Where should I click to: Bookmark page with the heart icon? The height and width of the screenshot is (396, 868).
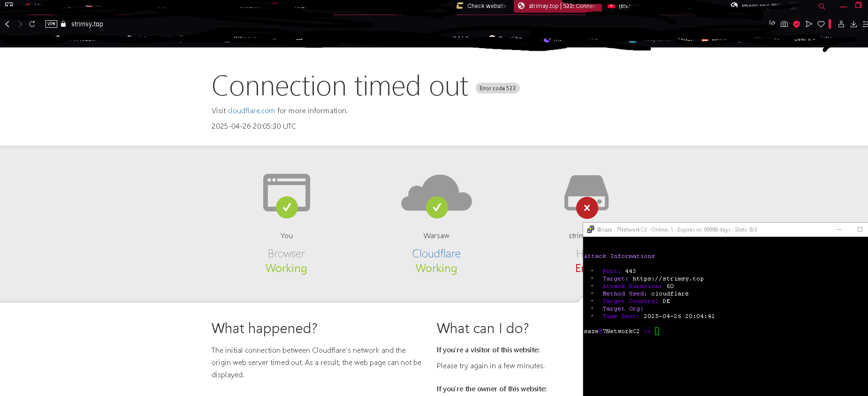click(821, 24)
